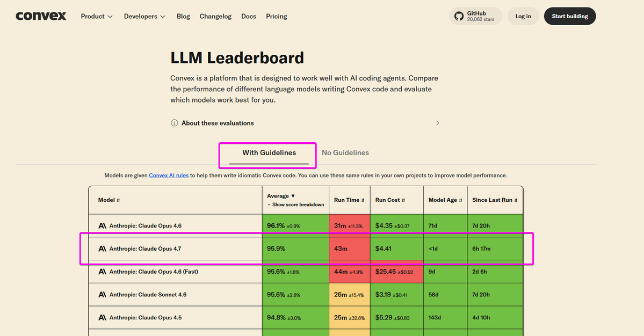
Task: Open the Developers dropdown menu
Action: coord(144,17)
